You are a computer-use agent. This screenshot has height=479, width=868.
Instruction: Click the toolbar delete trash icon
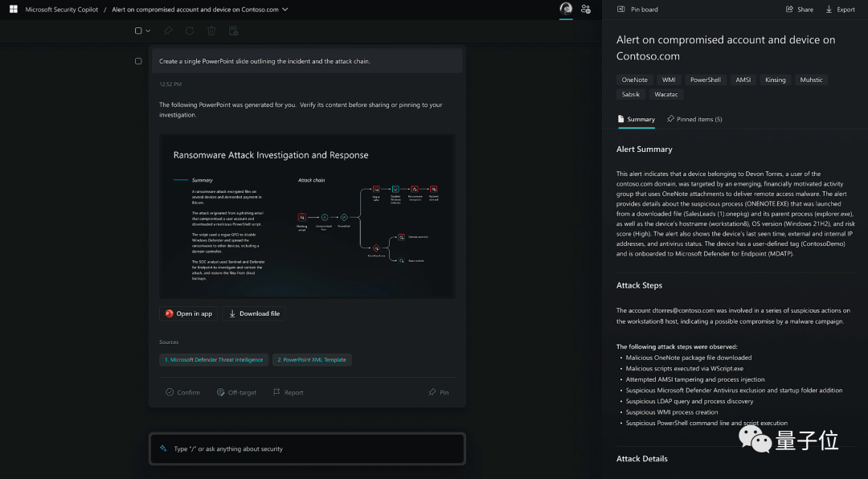(x=211, y=31)
